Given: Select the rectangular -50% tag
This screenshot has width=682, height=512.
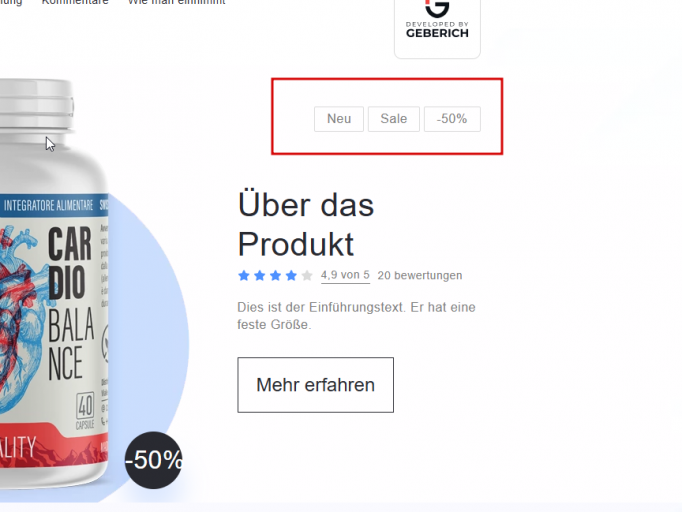Looking at the screenshot, I should (452, 119).
